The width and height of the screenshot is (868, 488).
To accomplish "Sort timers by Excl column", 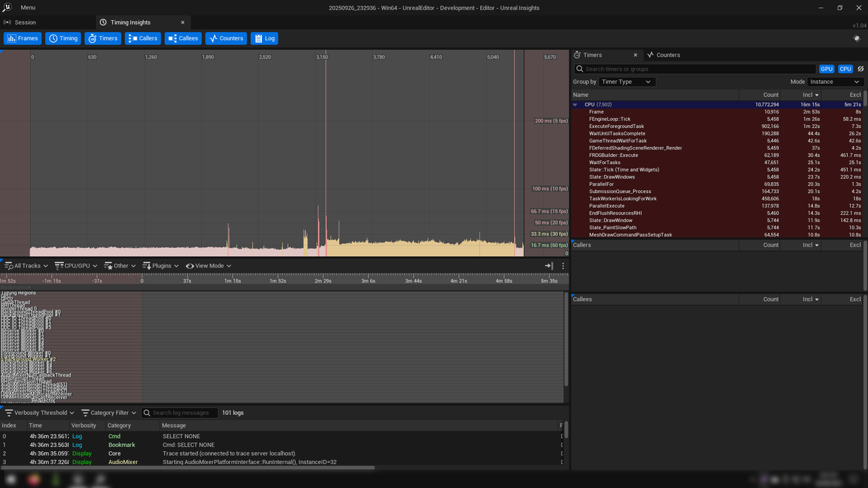I will click(843, 95).
